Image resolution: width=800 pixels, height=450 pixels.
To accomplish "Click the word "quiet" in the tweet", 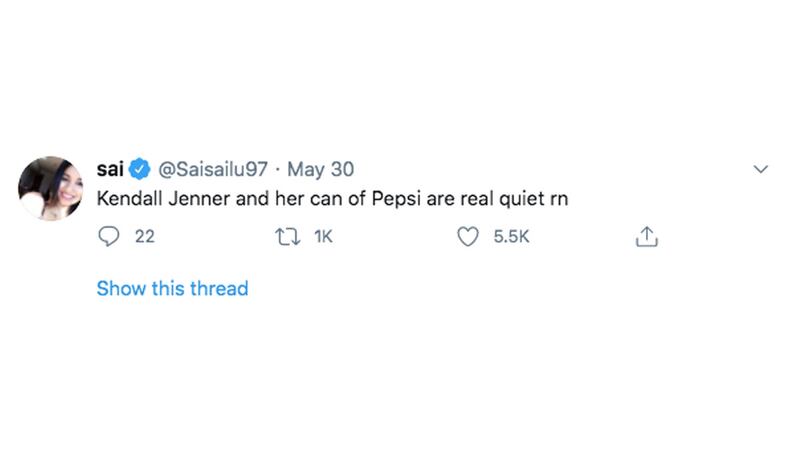I will pos(515,198).
